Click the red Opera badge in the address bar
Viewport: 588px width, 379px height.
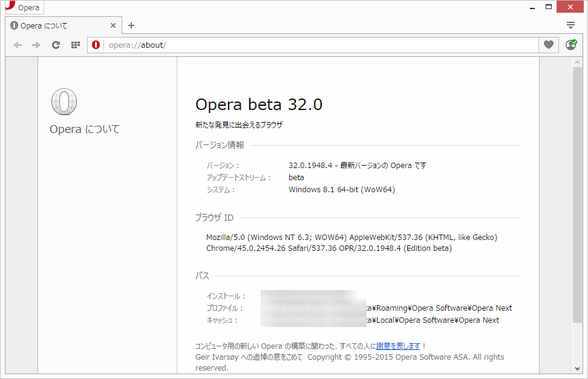(x=96, y=44)
